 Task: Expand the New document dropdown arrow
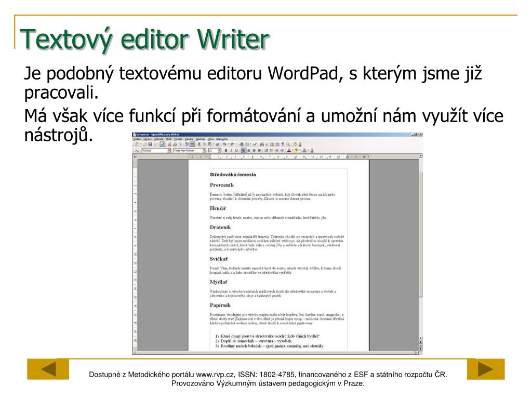pyautogui.click(x=141, y=144)
